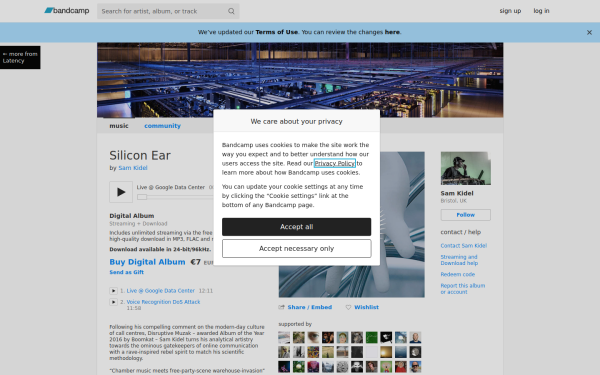Screen dimensions: 600x375
Task: Click Send as Gift
Action: coord(127,272)
